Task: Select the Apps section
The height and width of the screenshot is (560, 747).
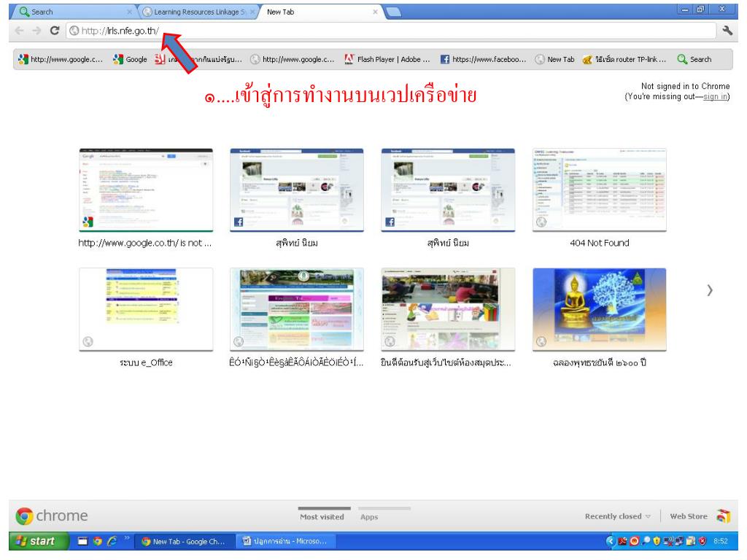Action: (x=369, y=517)
